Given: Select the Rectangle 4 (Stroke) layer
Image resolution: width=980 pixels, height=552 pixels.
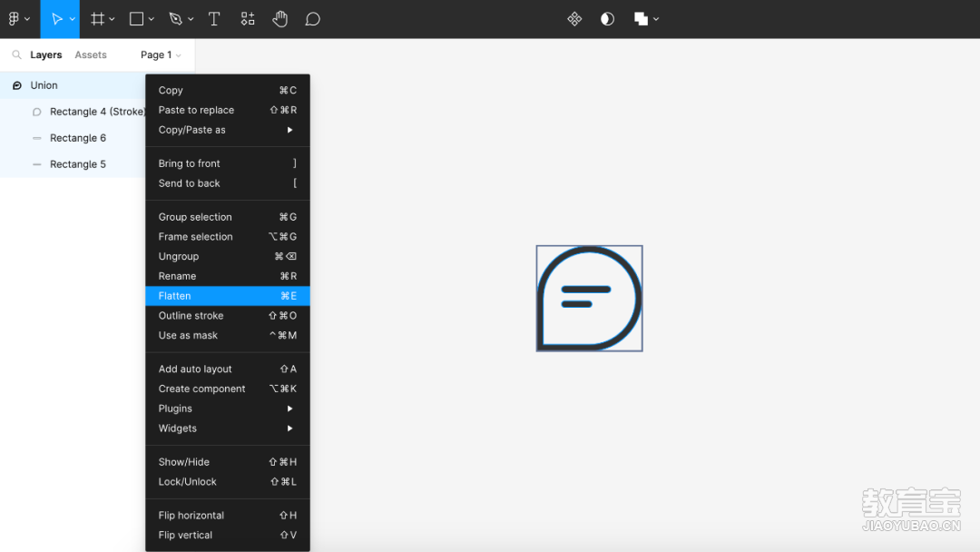Looking at the screenshot, I should pos(73,112).
